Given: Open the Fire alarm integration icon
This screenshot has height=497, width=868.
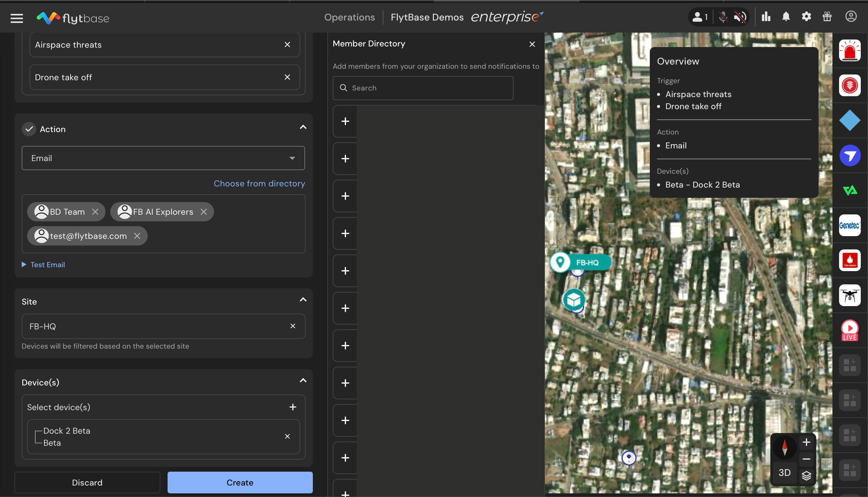Looking at the screenshot, I should pos(849,261).
